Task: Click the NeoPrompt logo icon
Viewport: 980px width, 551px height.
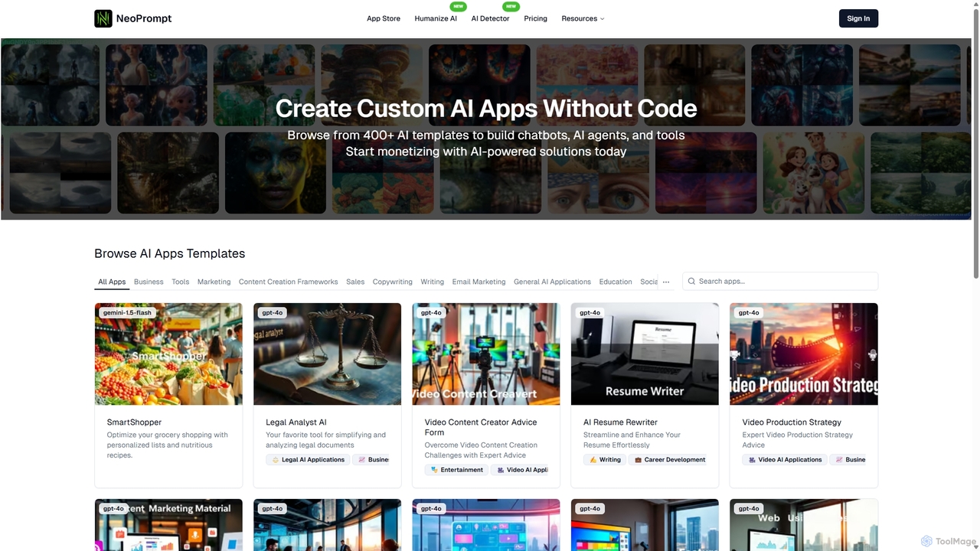Action: 103,18
